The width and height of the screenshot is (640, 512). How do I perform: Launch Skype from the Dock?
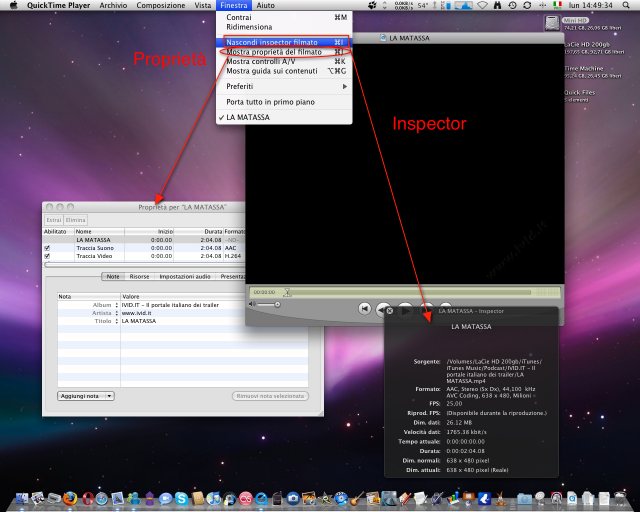[182, 498]
